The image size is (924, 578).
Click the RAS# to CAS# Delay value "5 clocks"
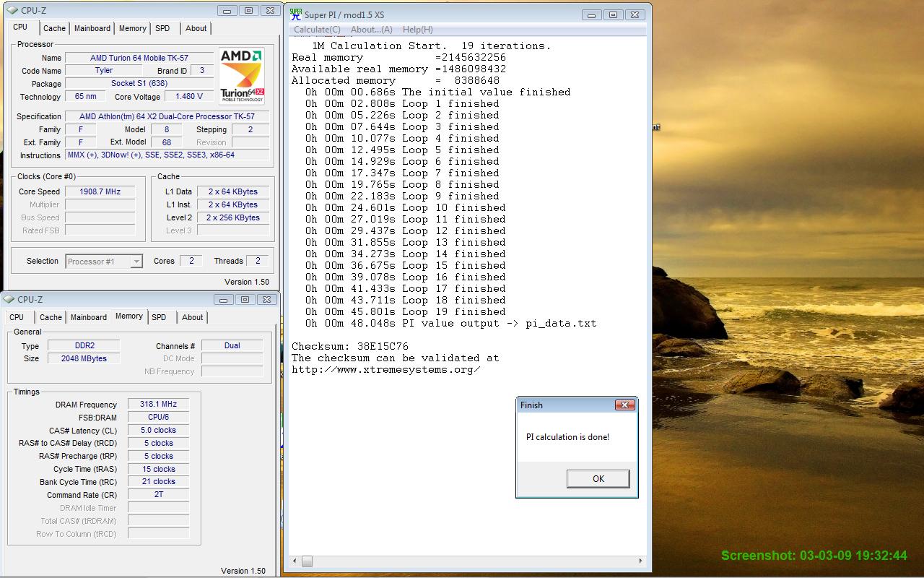pyautogui.click(x=159, y=444)
